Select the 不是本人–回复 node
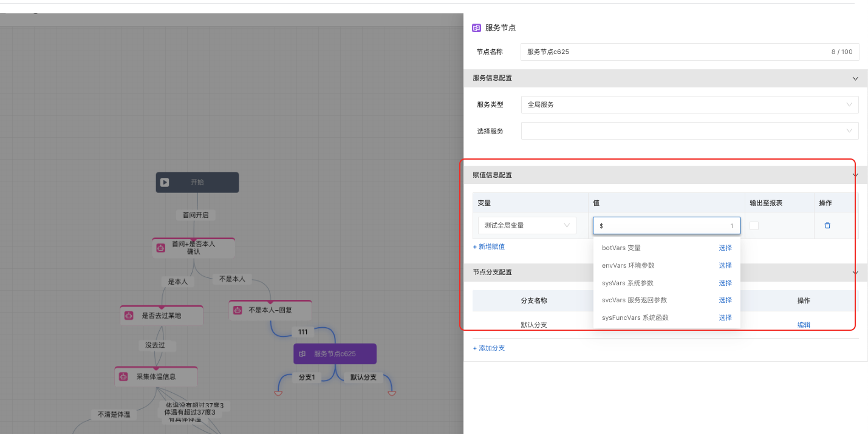Image resolution: width=868 pixels, height=434 pixels. (270, 310)
